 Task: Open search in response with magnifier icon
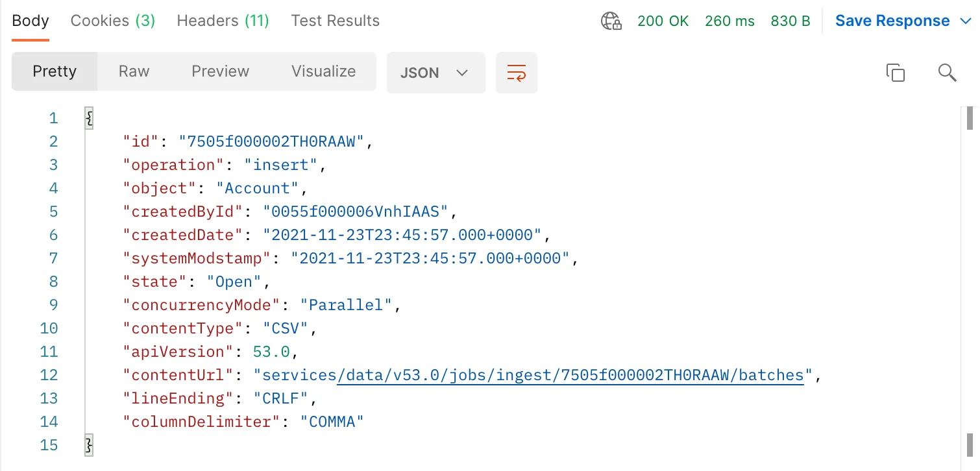948,73
